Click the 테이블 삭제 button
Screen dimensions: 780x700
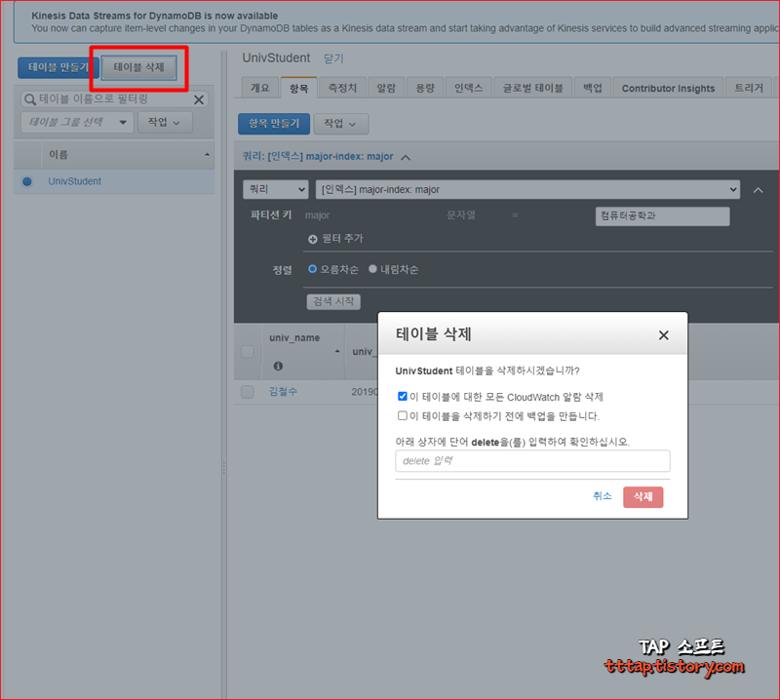click(138, 67)
